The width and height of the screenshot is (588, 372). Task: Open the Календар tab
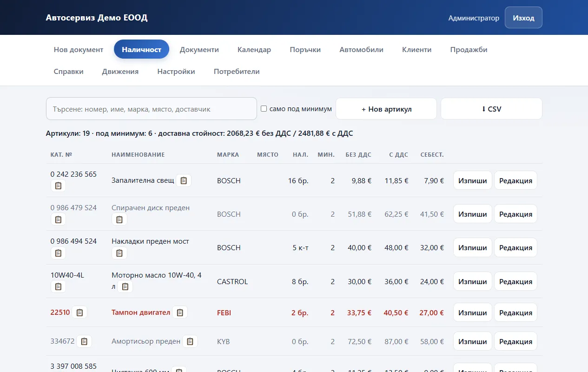click(x=254, y=49)
